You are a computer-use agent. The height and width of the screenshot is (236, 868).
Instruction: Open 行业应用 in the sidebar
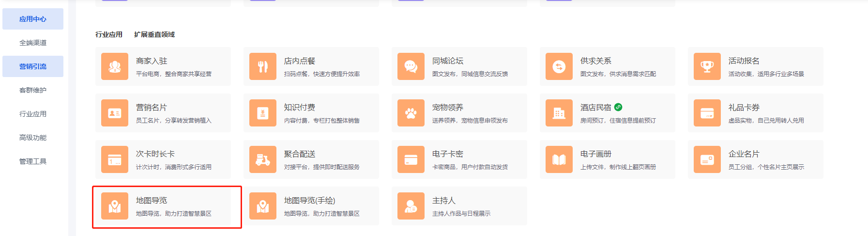33,114
